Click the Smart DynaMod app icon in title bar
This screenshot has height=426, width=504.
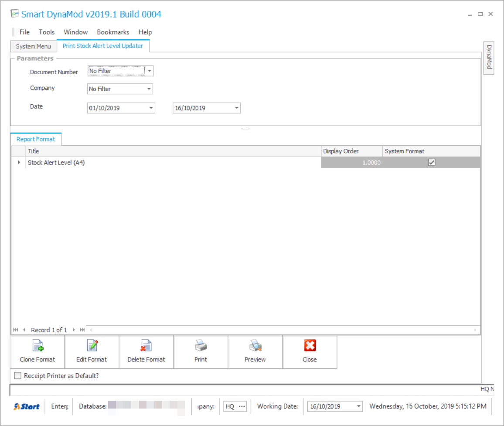pos(14,14)
